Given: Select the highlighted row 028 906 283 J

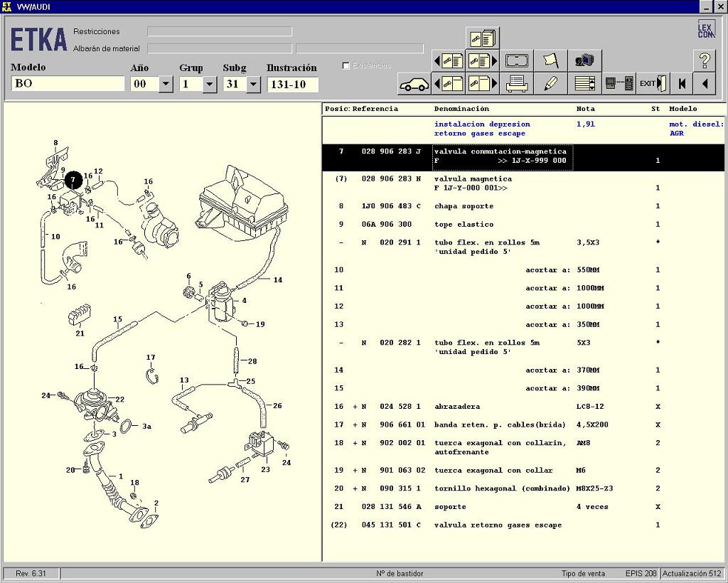Looking at the screenshot, I should pos(523,156).
